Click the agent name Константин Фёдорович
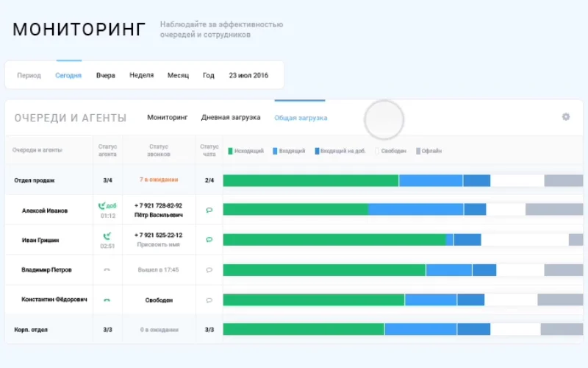Image resolution: width=588 pixels, height=368 pixels. coord(54,300)
